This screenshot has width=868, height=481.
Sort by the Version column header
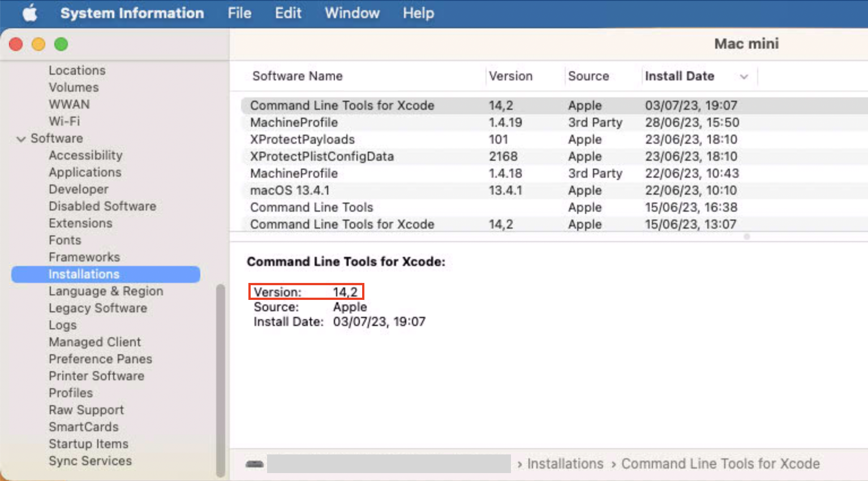[510, 76]
